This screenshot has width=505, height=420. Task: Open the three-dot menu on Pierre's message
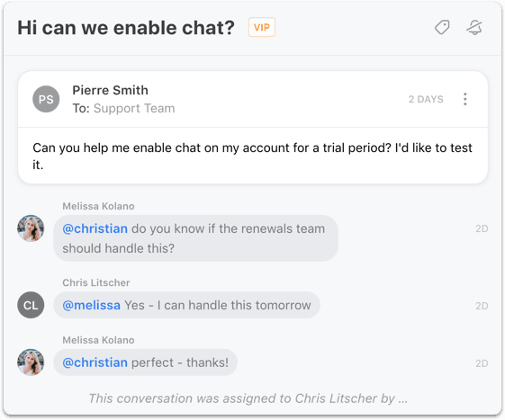click(x=465, y=99)
